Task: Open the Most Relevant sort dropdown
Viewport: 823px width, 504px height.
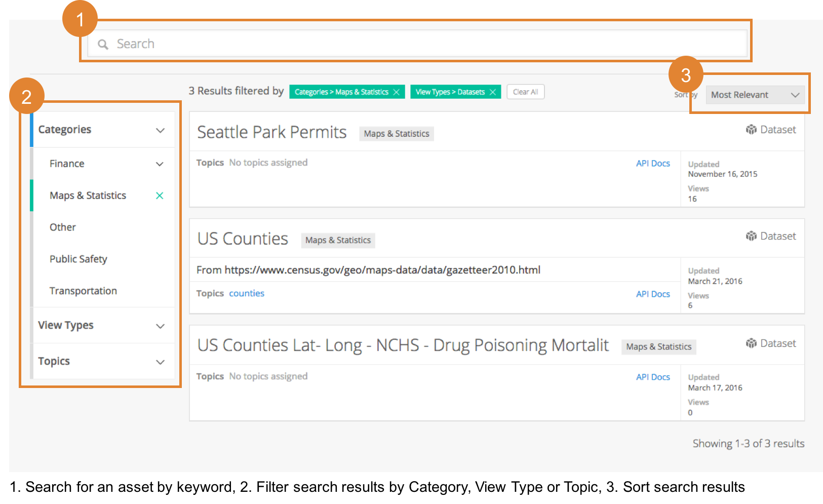Action: click(x=755, y=95)
